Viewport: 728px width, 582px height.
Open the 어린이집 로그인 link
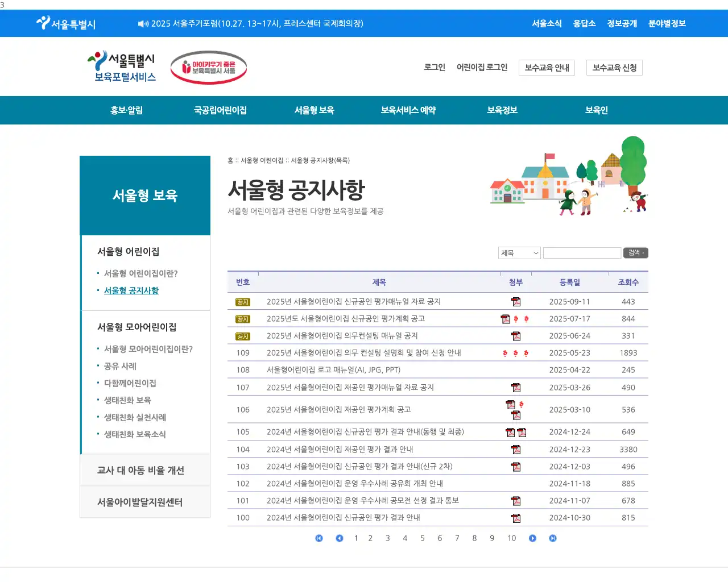[x=482, y=67]
